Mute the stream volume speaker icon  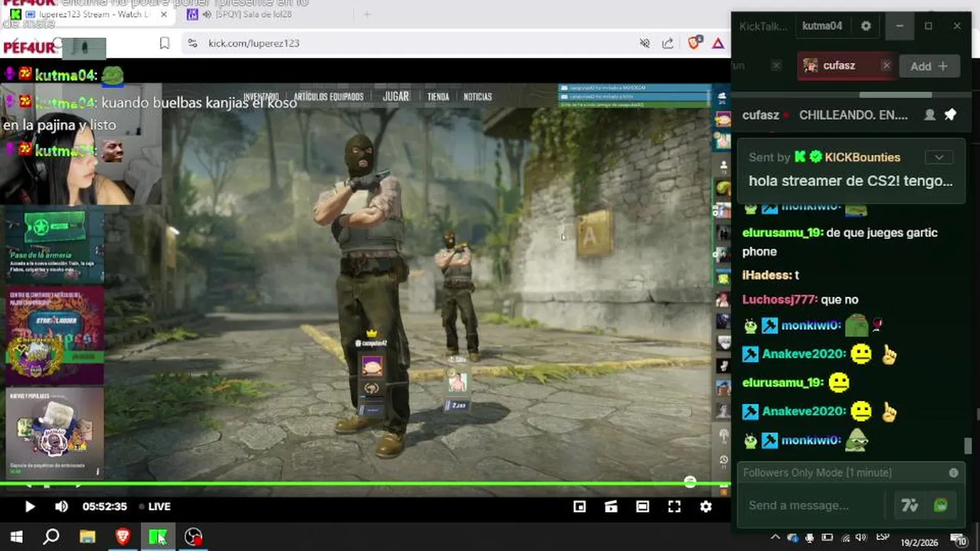click(61, 507)
